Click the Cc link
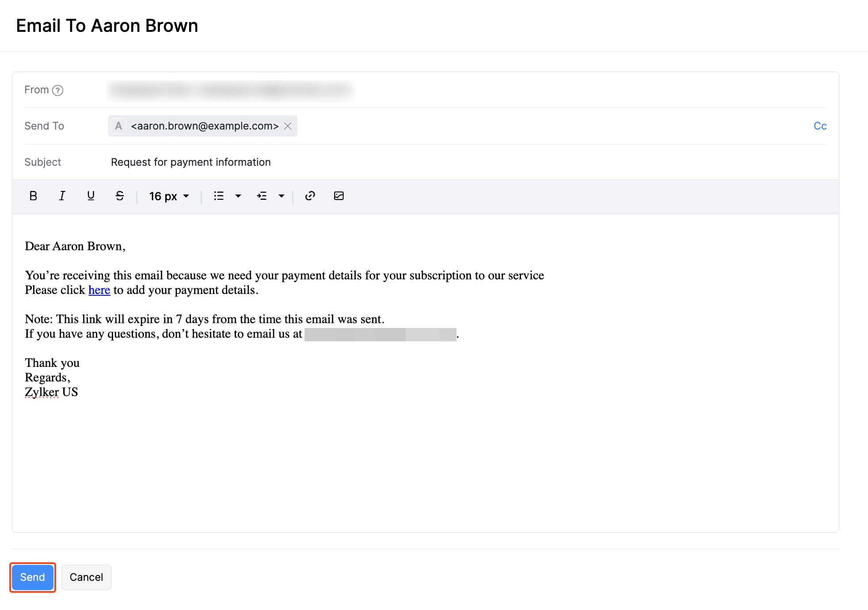The image size is (868, 610). 820,126
